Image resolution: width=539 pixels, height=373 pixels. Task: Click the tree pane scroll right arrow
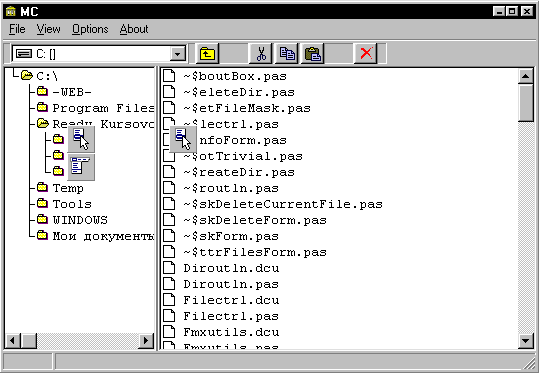click(x=146, y=341)
